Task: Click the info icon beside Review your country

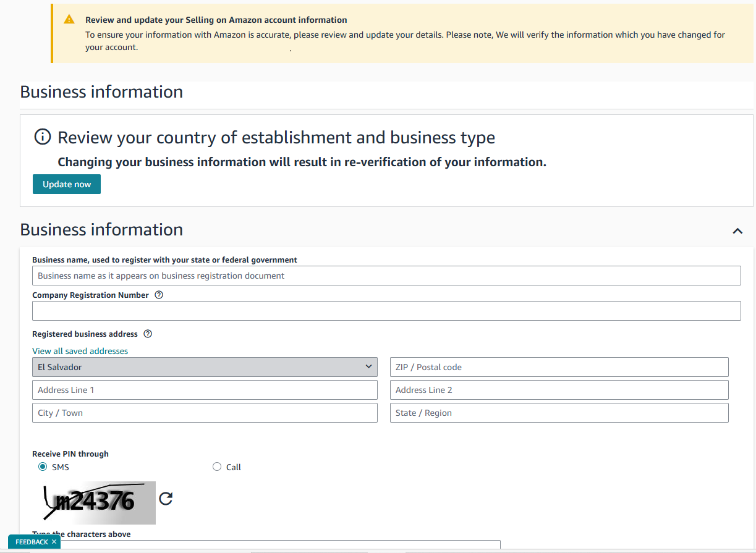Action: (42, 137)
